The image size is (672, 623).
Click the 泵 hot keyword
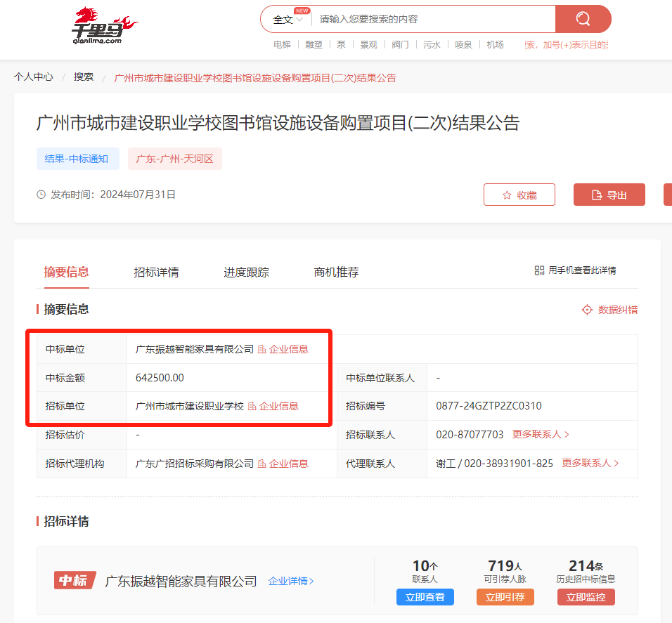click(341, 44)
